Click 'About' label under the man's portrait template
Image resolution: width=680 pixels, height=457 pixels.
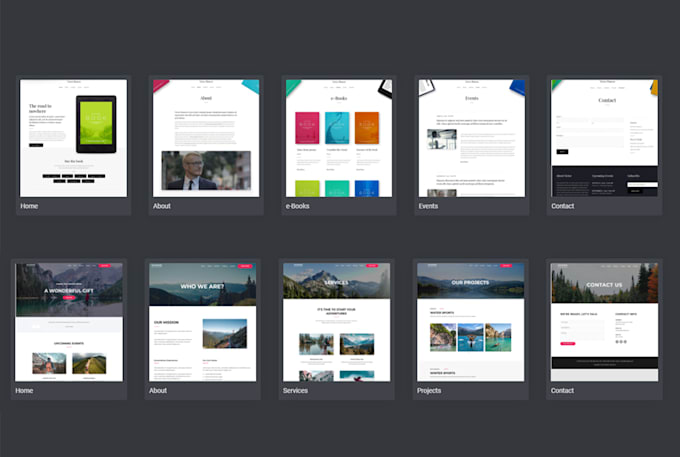pos(162,206)
